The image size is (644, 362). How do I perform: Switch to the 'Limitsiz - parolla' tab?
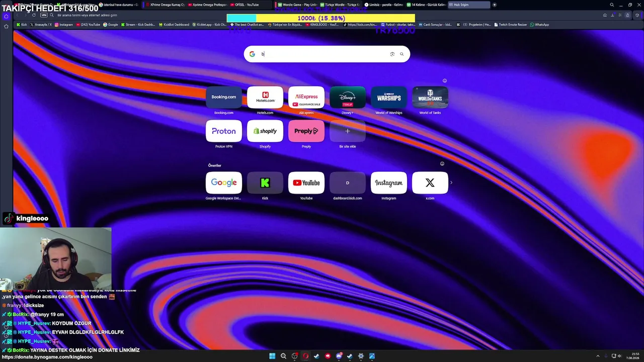[383, 5]
